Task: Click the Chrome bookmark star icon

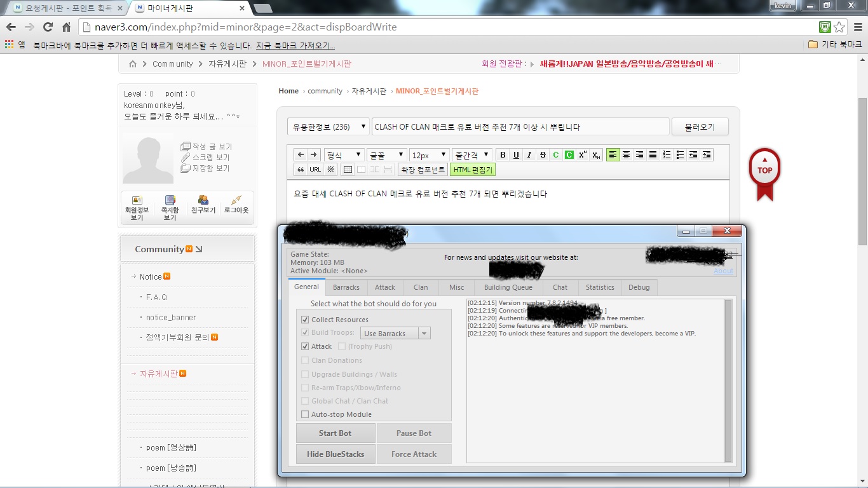Action: [x=839, y=27]
